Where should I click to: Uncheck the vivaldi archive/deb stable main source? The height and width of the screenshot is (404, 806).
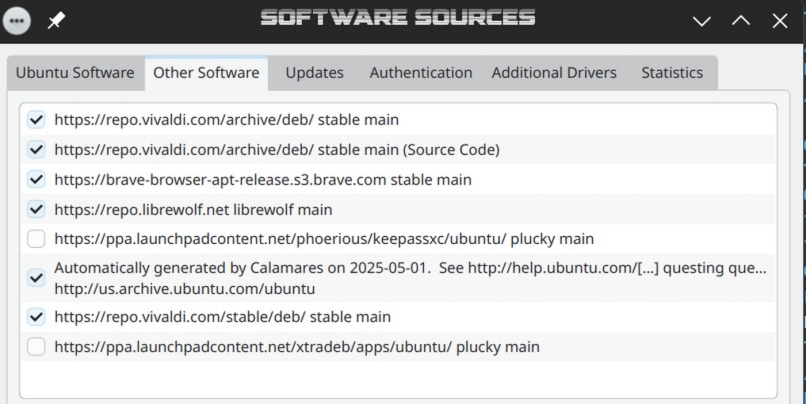pos(36,120)
